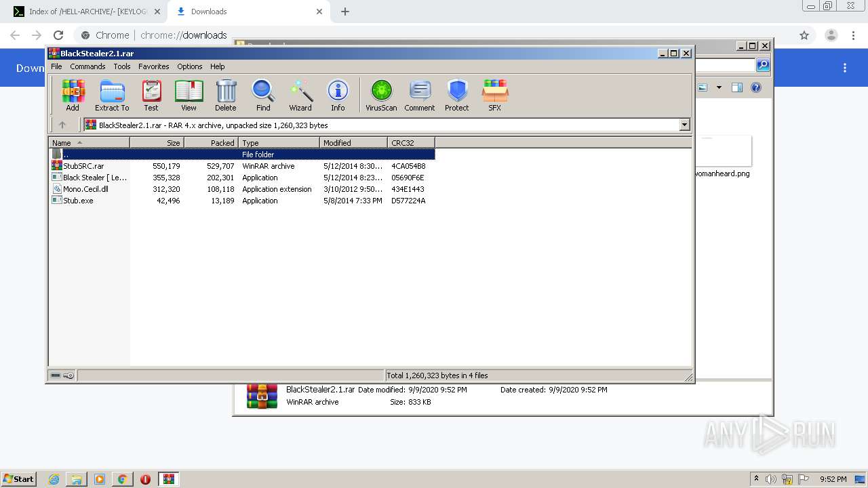Click the Black Stealer application icon
Image resolution: width=868 pixels, height=488 pixels.
[x=57, y=178]
